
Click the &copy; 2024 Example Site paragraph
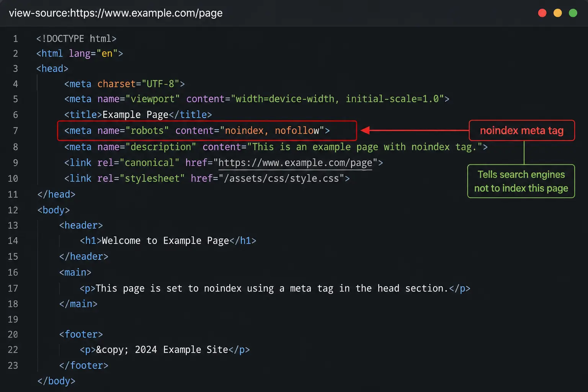tap(165, 350)
